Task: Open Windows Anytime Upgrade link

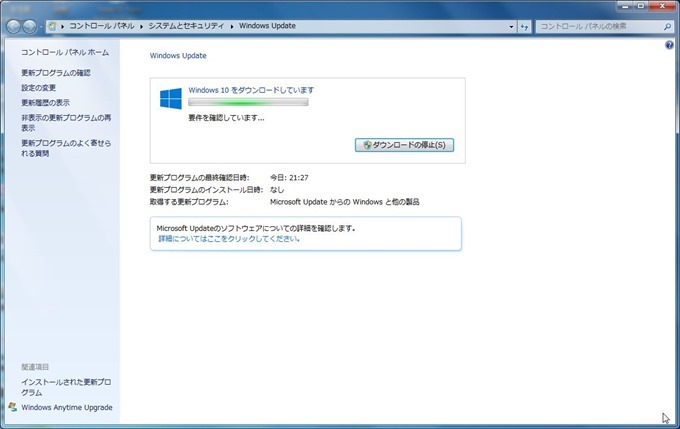Action: tap(67, 407)
